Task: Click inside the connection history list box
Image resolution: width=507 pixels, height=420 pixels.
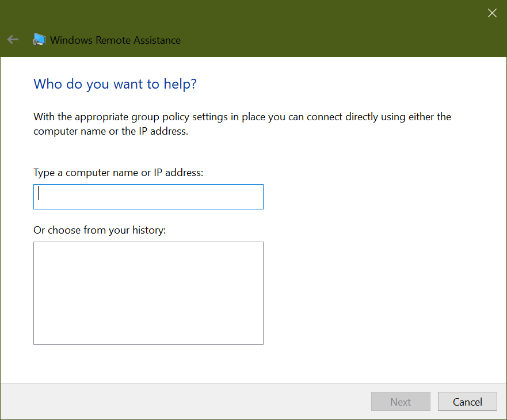Action: 148,293
